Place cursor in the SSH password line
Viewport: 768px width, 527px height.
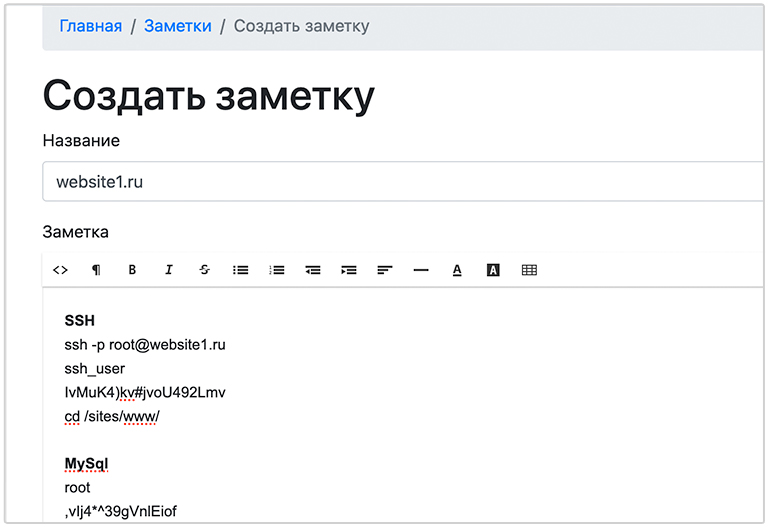[145, 392]
